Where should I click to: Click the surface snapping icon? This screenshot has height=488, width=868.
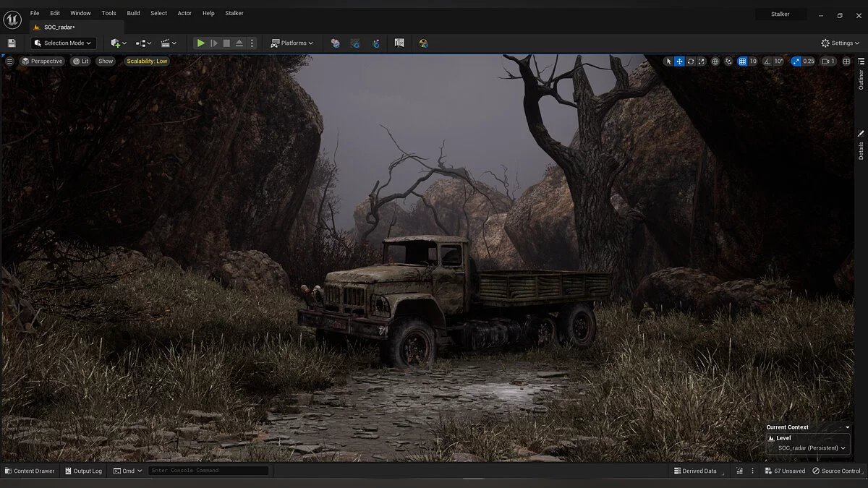tap(728, 61)
